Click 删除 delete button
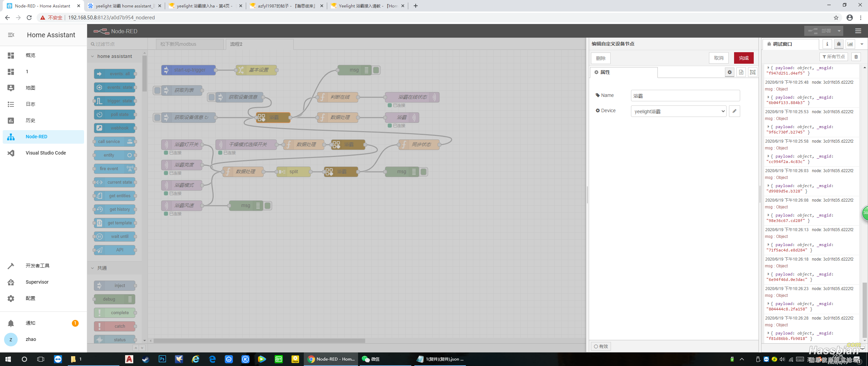868x366 pixels. click(601, 58)
